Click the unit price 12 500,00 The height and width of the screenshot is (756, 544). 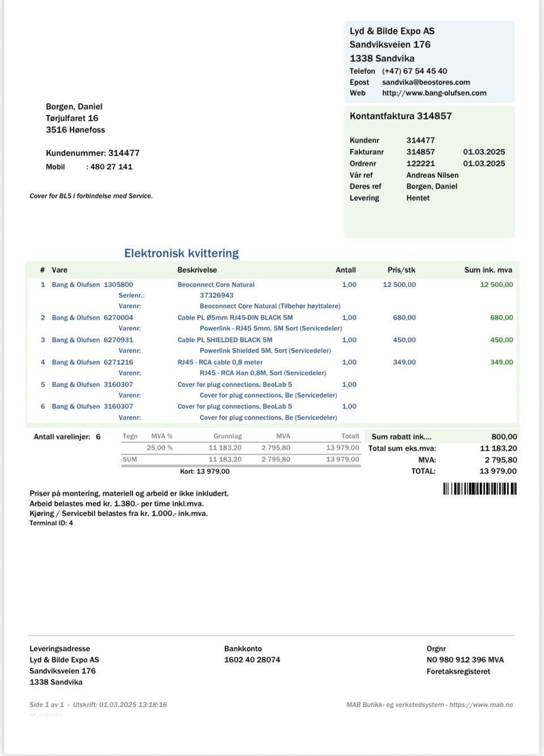point(399,285)
